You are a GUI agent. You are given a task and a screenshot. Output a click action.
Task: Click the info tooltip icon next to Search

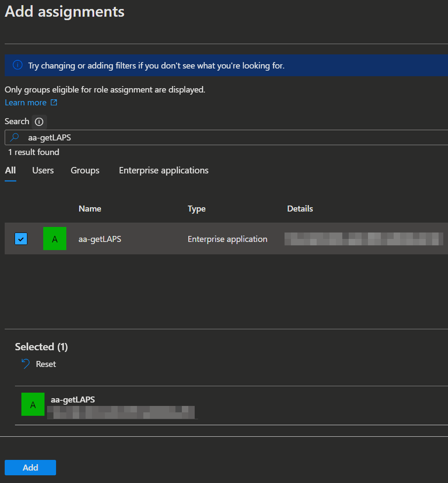39,122
